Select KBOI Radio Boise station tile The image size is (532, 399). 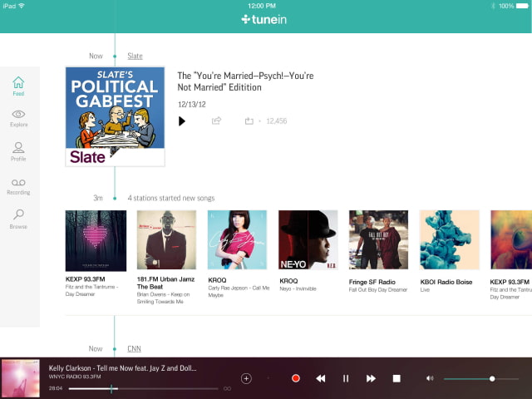tap(449, 240)
